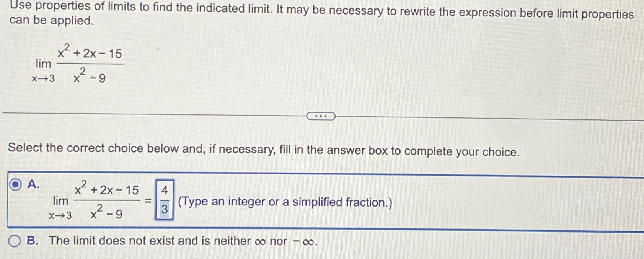Select choice B limit does not exist
This screenshot has width=644, height=259.
pos(14,240)
